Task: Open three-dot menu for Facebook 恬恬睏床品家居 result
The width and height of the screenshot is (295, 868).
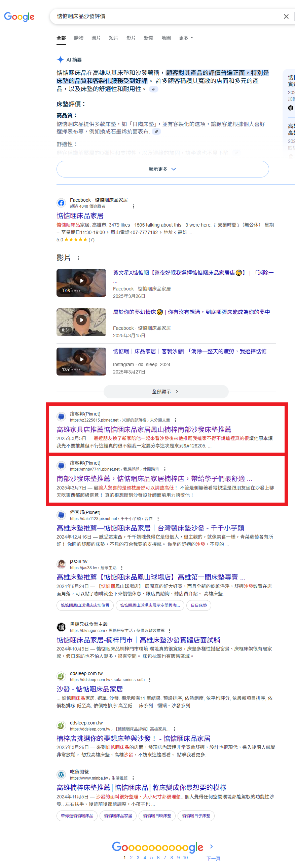Action: coord(134,206)
